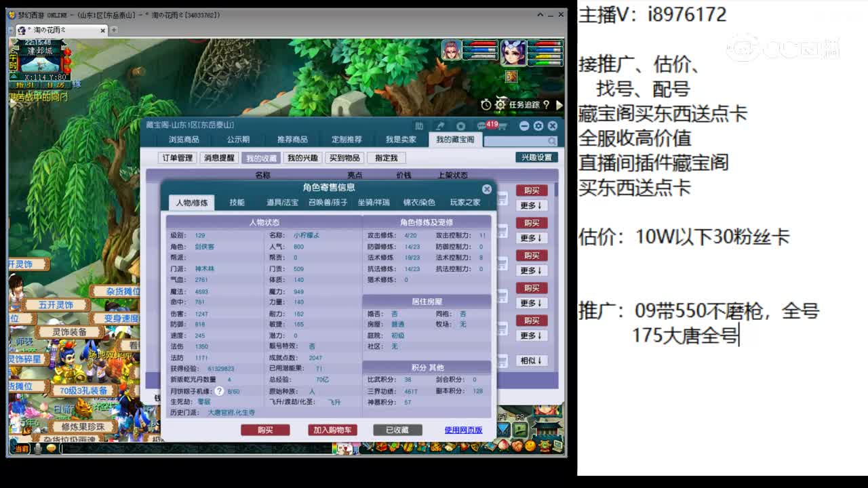Viewport: 868px width, 488px height.
Task: Select the 我的藏宝阁 tab
Action: [455, 140]
